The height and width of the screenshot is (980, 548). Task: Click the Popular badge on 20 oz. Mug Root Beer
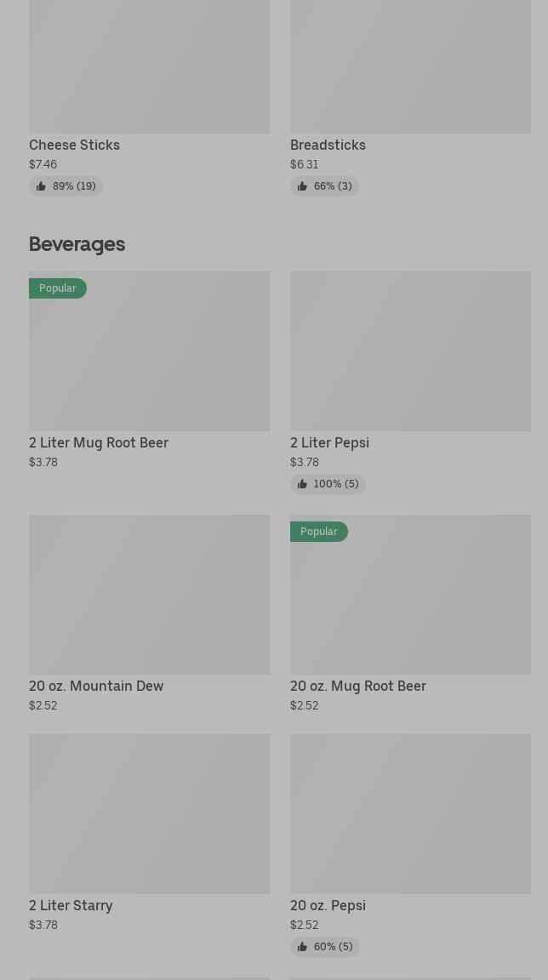point(319,532)
